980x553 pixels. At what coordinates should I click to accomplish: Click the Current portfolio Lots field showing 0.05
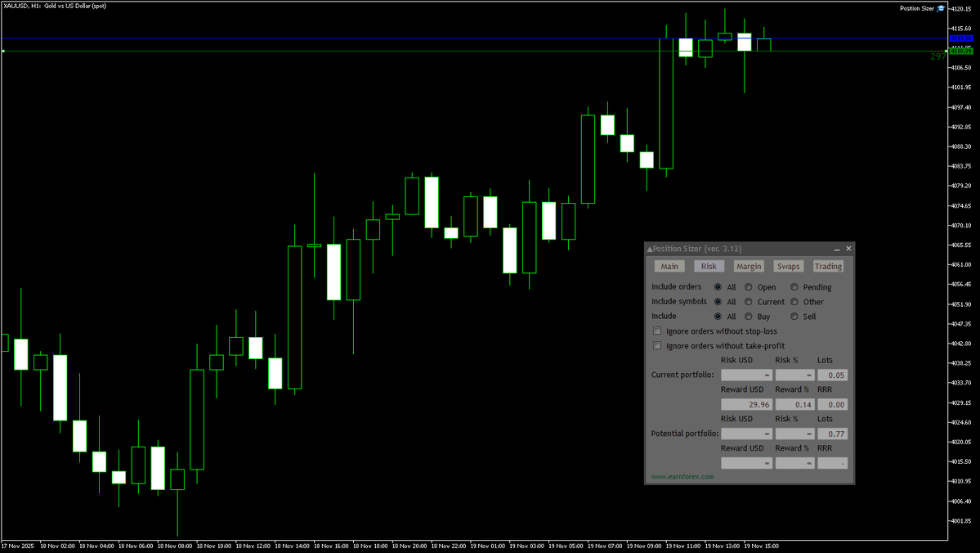832,374
